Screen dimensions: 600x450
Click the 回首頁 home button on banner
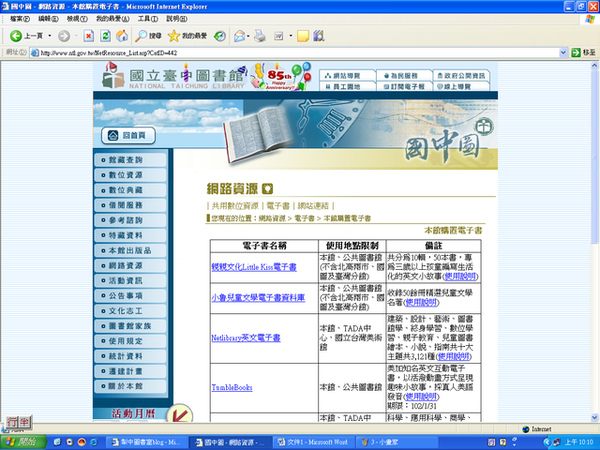pyautogui.click(x=129, y=135)
